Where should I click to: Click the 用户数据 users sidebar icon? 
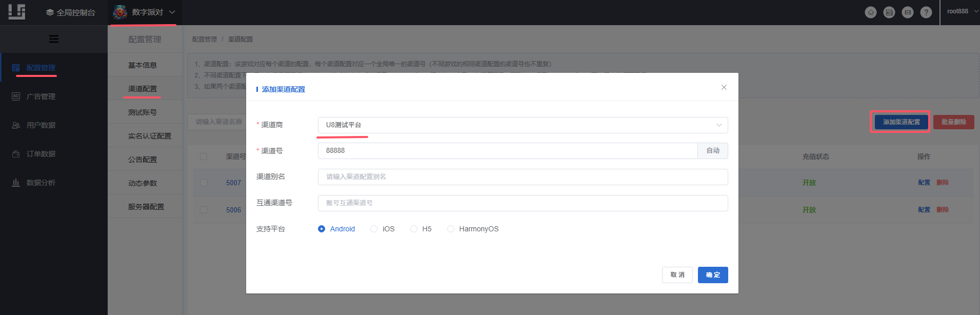click(16, 125)
